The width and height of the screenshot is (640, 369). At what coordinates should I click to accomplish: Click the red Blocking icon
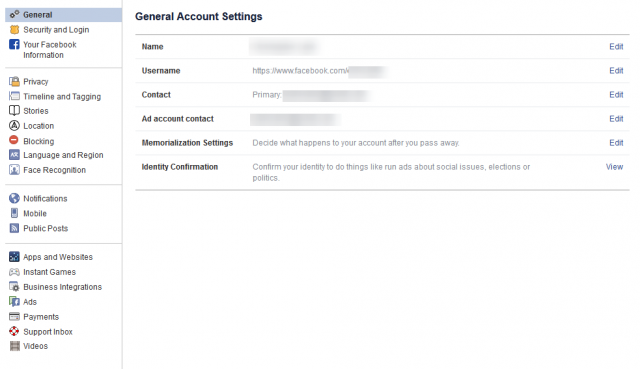(14, 140)
